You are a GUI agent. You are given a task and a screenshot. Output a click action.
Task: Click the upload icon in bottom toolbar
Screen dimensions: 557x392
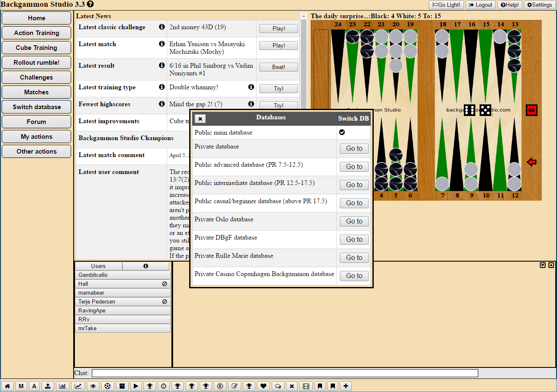(48, 386)
